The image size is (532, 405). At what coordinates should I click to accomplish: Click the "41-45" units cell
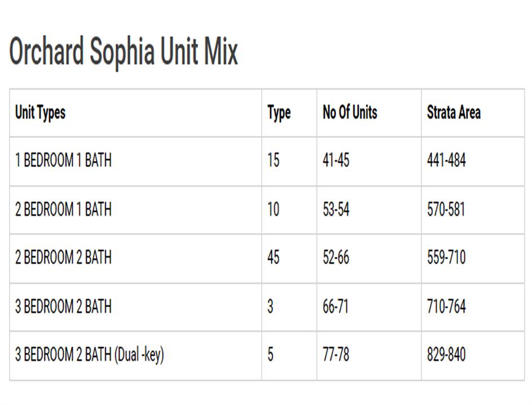coord(336,161)
